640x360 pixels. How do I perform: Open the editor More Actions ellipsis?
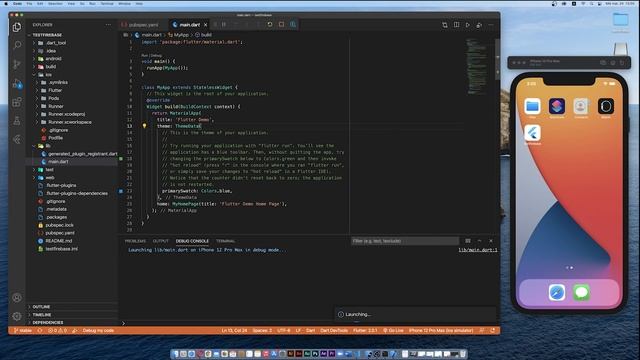pyautogui.click(x=491, y=25)
